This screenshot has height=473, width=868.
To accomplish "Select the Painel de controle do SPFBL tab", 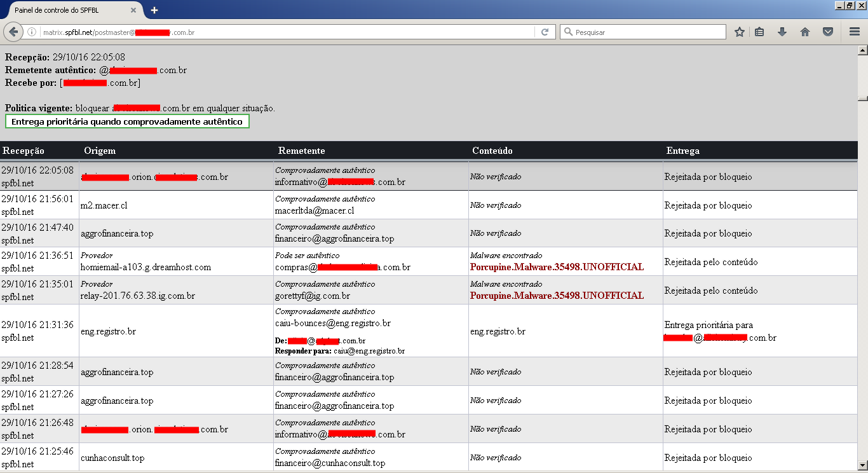I will point(64,10).
